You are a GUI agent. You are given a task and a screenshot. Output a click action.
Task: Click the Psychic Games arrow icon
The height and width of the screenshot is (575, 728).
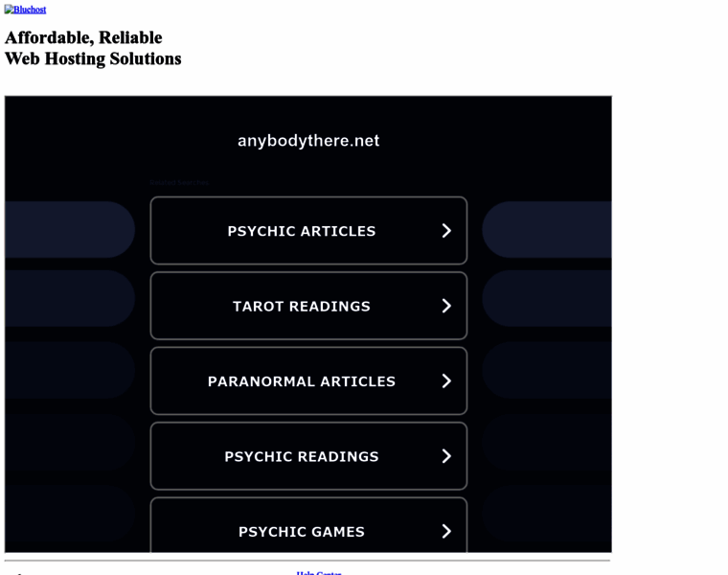tap(445, 531)
